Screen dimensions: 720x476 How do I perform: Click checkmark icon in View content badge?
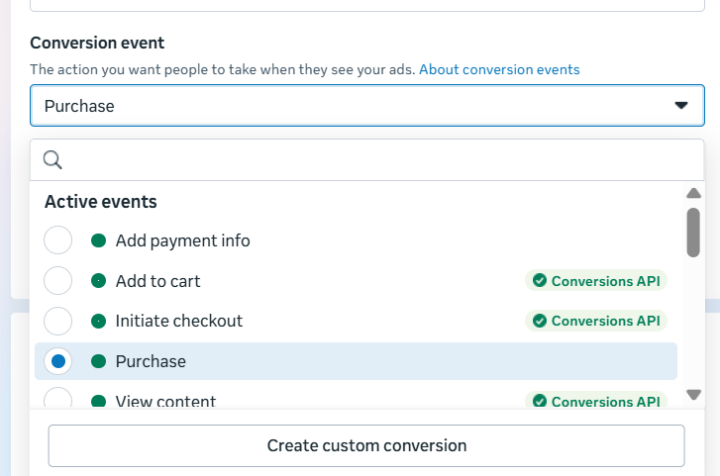tap(540, 401)
